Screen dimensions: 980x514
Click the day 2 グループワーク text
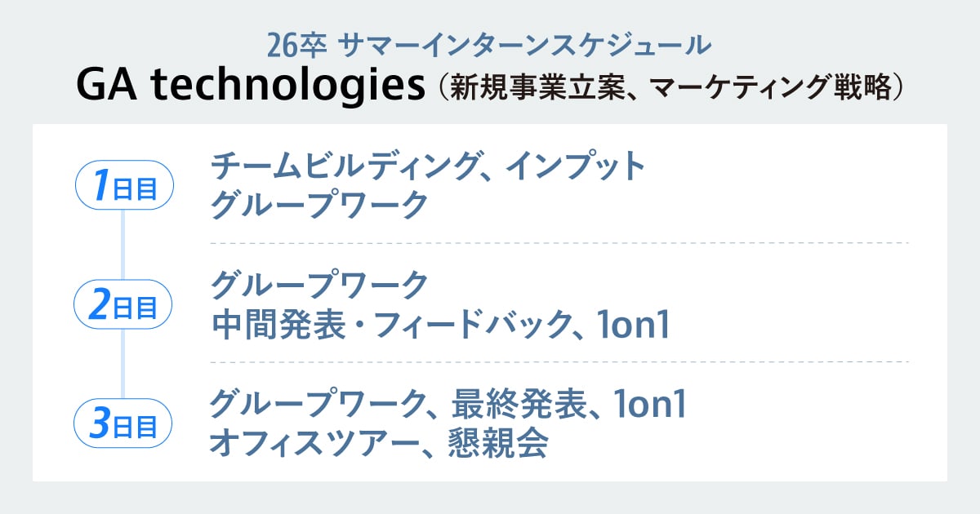319,286
